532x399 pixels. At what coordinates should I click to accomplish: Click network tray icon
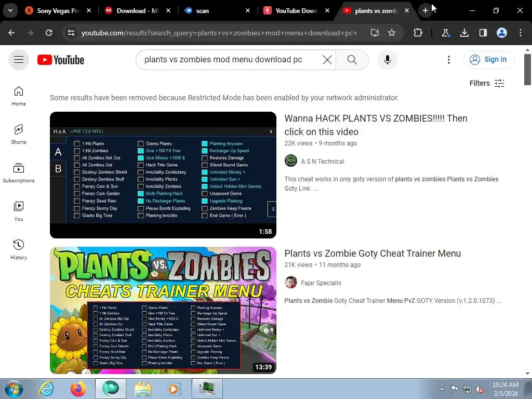click(x=467, y=389)
